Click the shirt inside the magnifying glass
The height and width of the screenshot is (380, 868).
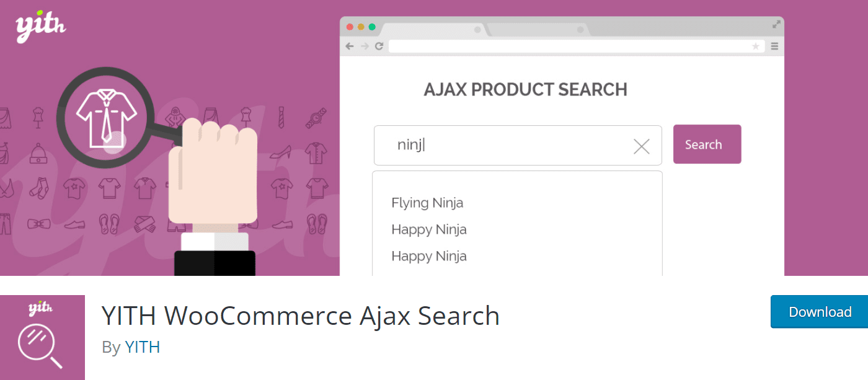(x=106, y=117)
